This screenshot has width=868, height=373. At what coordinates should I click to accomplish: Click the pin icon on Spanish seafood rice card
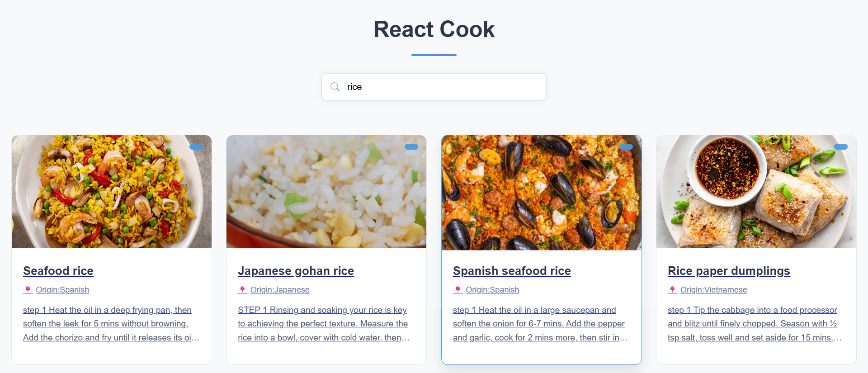pos(458,290)
